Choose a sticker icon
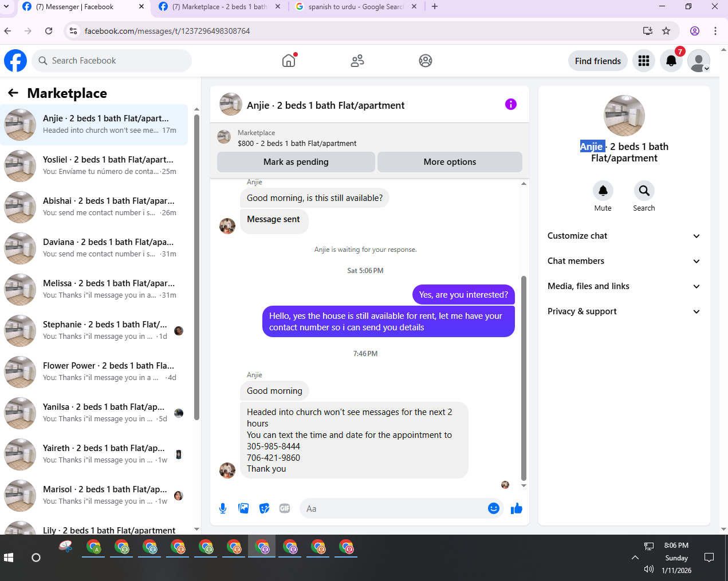The height and width of the screenshot is (581, 728). [264, 508]
